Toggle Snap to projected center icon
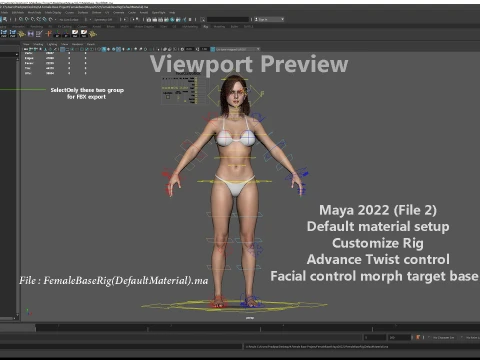The image size is (480, 360). [39, 19]
